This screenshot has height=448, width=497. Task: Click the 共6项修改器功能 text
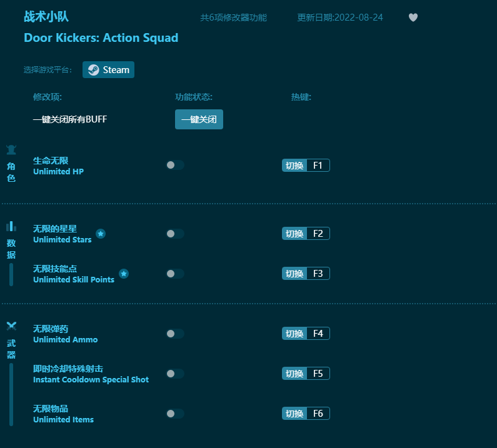(233, 17)
